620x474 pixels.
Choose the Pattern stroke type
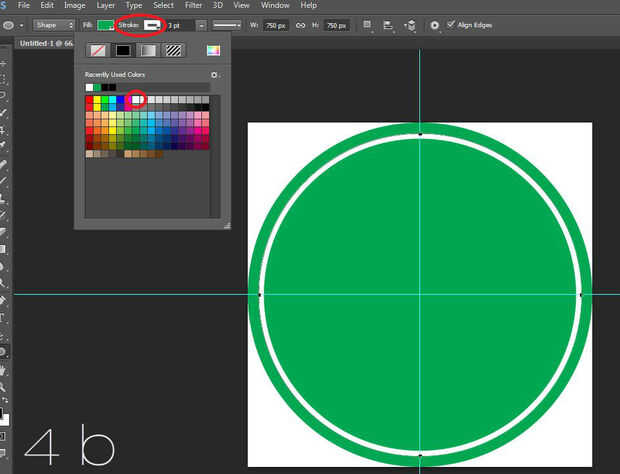pos(173,50)
